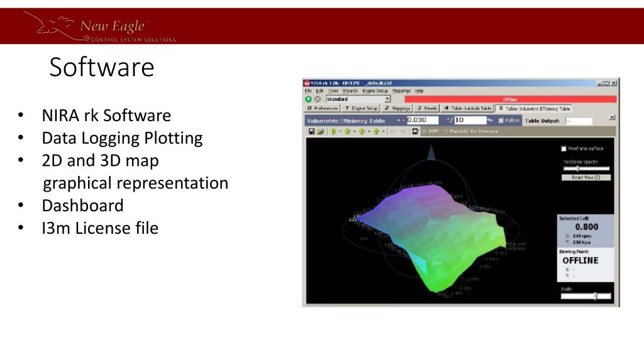Click the 'NIRA rk Software' bullet text

click(x=106, y=116)
